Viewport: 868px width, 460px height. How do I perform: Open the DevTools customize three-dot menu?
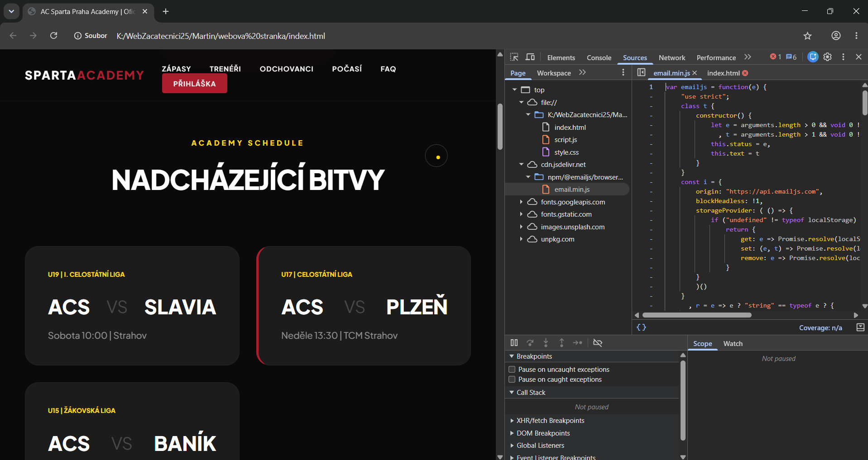click(843, 57)
